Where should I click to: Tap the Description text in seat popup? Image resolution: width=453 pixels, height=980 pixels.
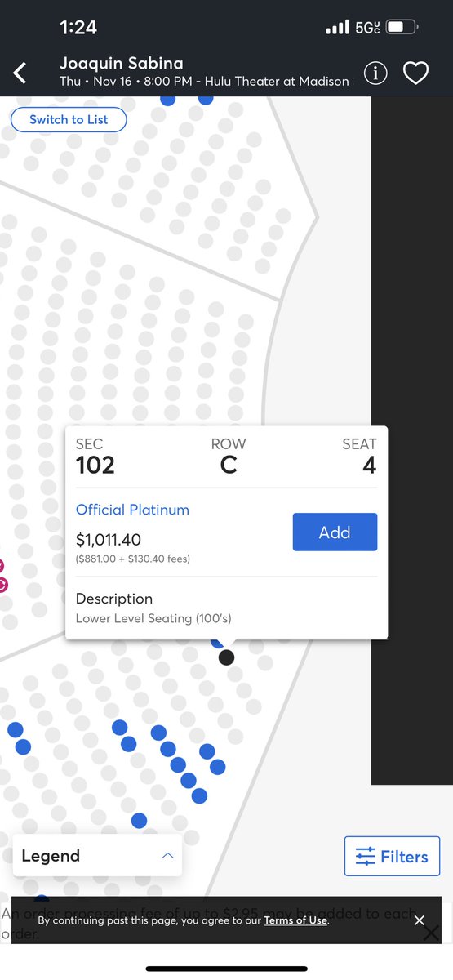[x=114, y=599]
